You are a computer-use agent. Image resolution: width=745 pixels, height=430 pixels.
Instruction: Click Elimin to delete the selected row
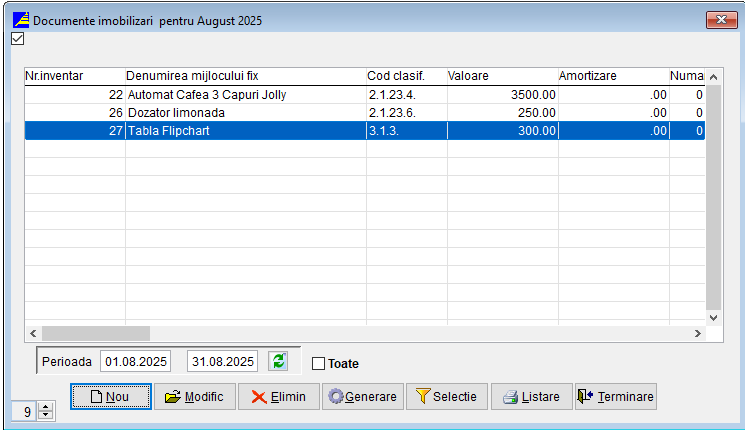tap(279, 397)
